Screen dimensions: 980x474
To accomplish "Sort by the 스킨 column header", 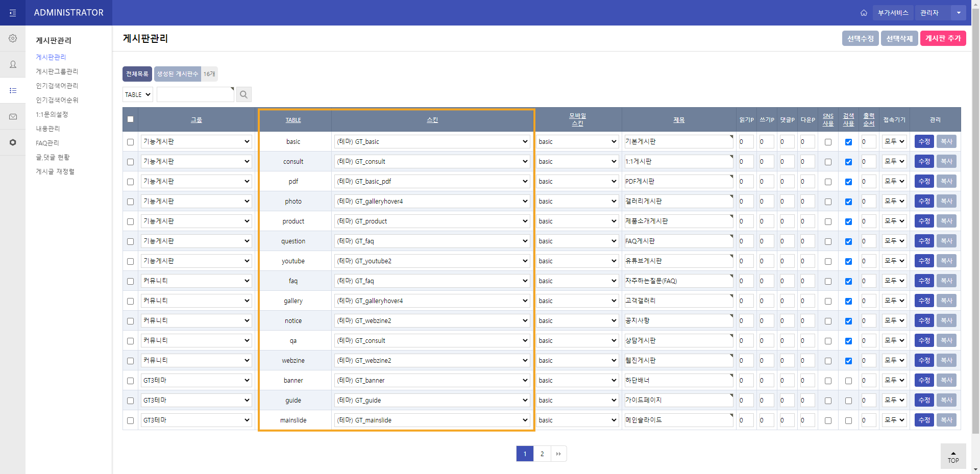I will (x=432, y=120).
